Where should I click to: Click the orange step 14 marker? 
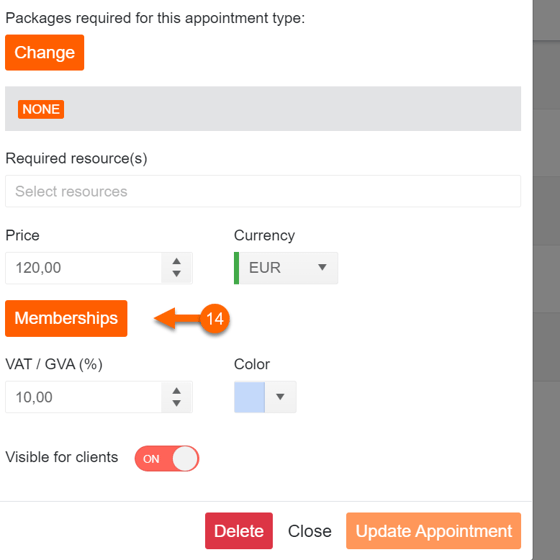[214, 319]
